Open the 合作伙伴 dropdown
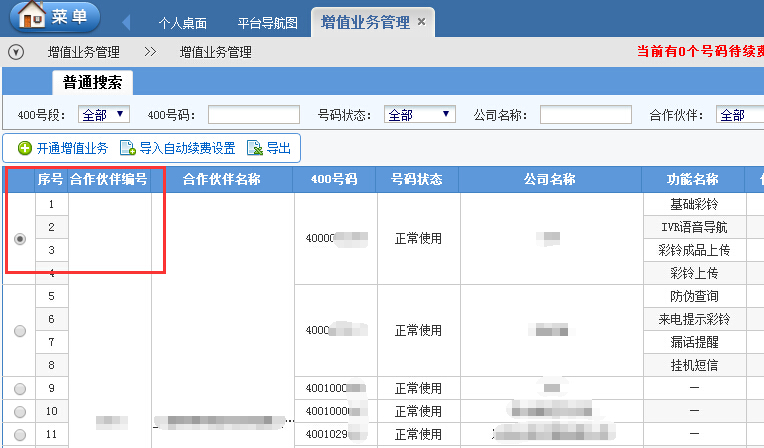This screenshot has width=764, height=448. (x=740, y=115)
